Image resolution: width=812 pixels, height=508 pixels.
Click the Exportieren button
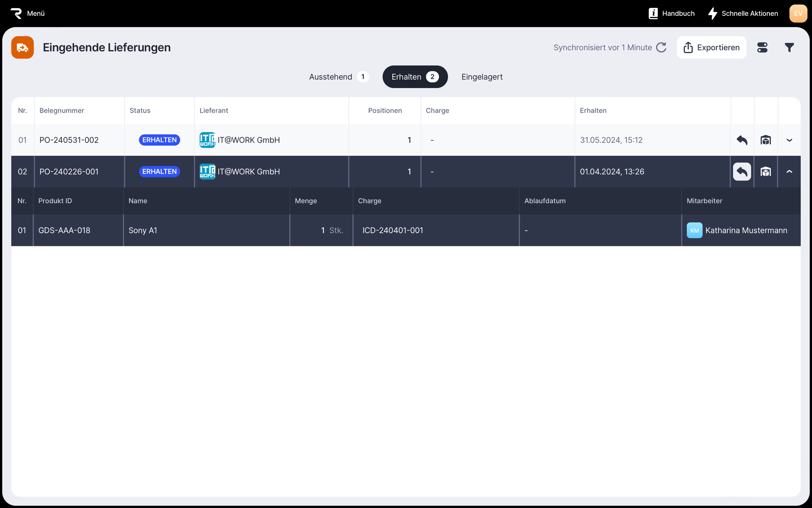(711, 47)
